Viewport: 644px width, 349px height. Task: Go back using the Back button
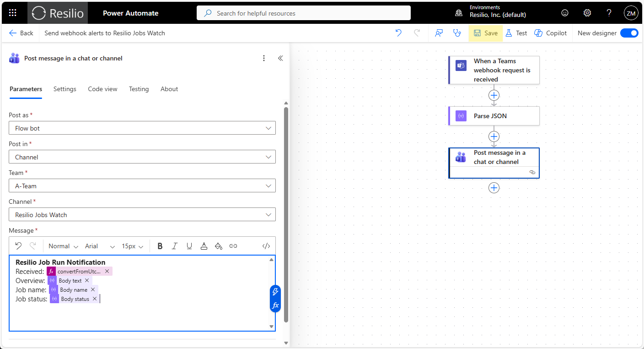[x=21, y=33]
